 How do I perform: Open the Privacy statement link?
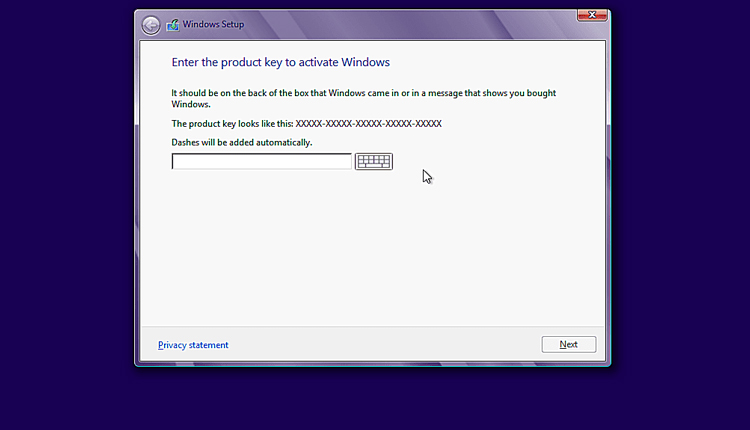pos(193,345)
